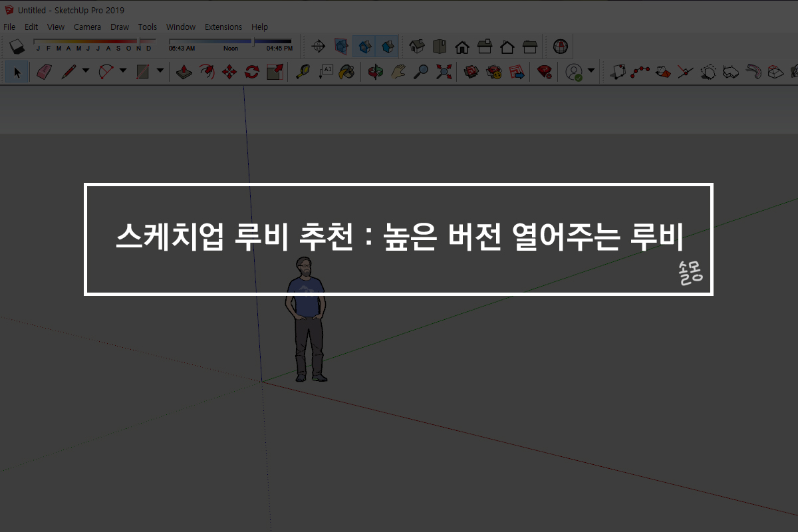Choose the Text label tool
Viewport: 798px width, 532px height.
(325, 72)
